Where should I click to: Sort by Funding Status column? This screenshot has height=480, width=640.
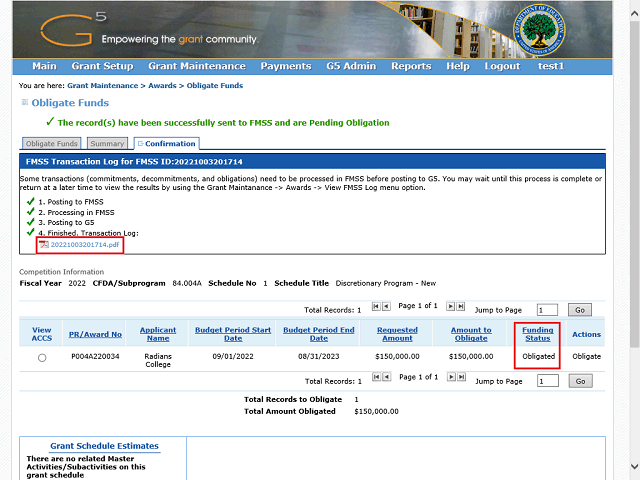538,334
